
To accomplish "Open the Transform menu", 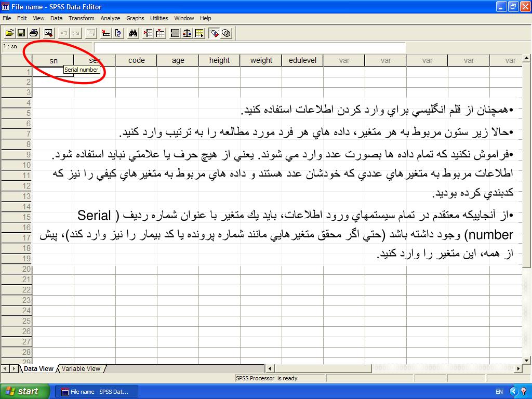I will pos(82,18).
